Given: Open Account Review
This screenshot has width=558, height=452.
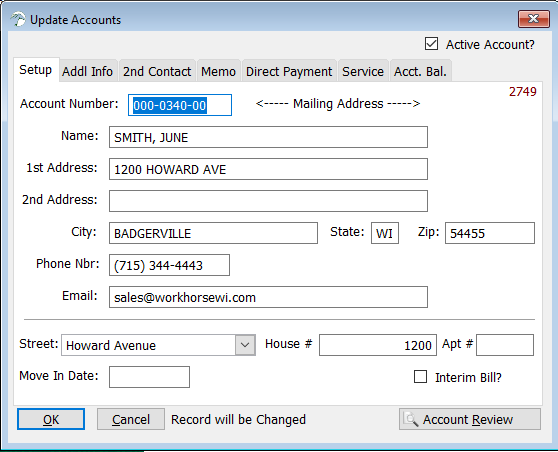Looking at the screenshot, I should point(470,419).
